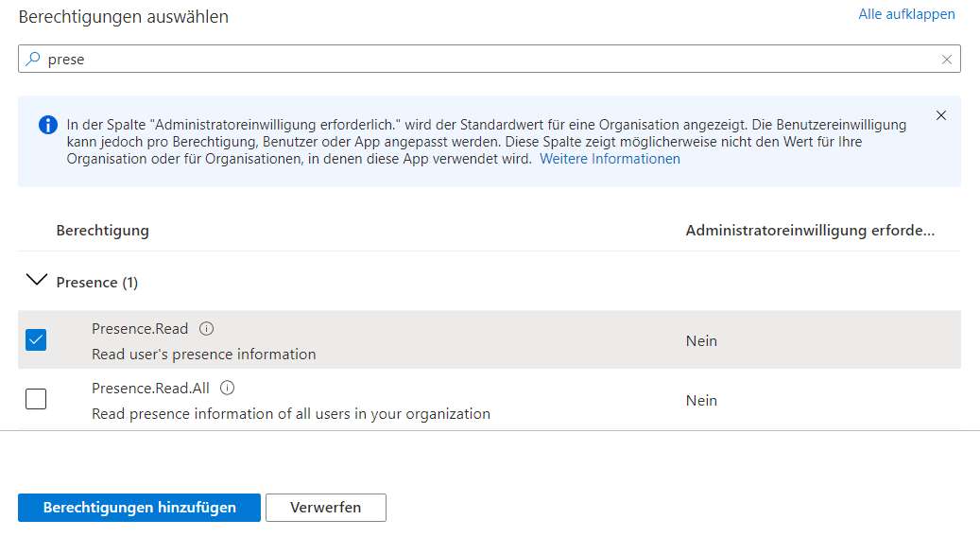The height and width of the screenshot is (537, 980).
Task: Collapse the Presence (1) group chevron
Action: click(36, 280)
